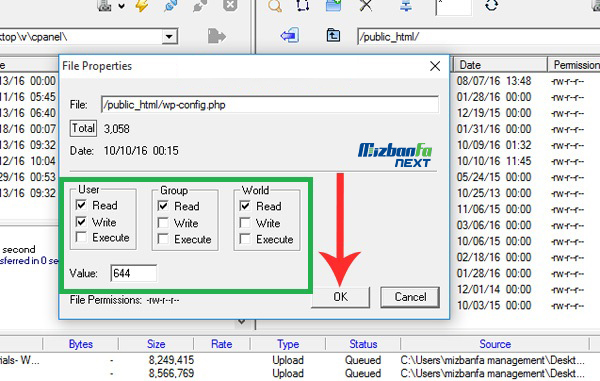Image resolution: width=600 pixels, height=381 pixels.
Task: Click the lightning bolt Quick Connect icon
Action: coord(142,5)
